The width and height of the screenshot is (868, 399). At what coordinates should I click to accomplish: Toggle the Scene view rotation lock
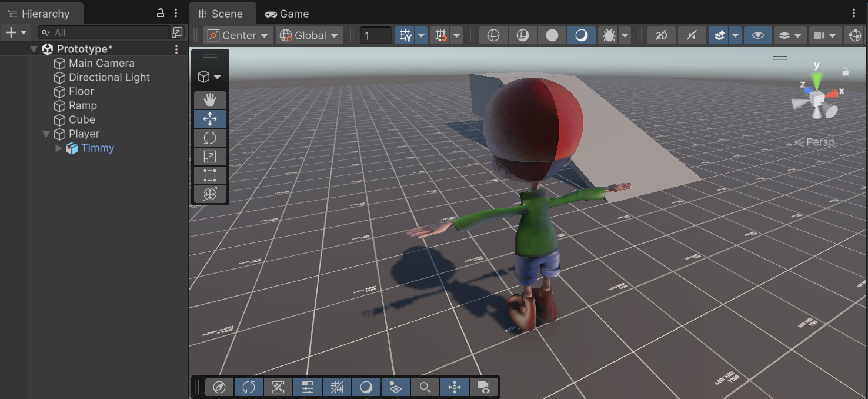pos(846,71)
